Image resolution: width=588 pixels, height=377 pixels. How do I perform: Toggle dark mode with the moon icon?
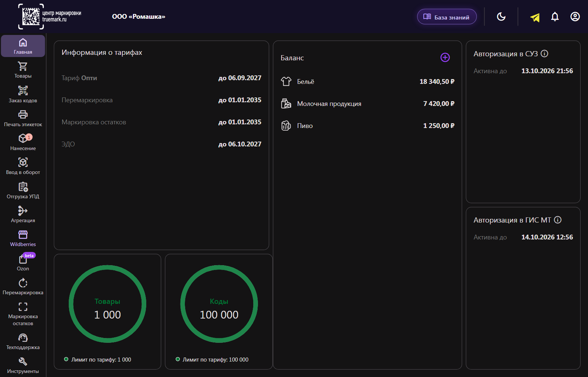pyautogui.click(x=501, y=17)
